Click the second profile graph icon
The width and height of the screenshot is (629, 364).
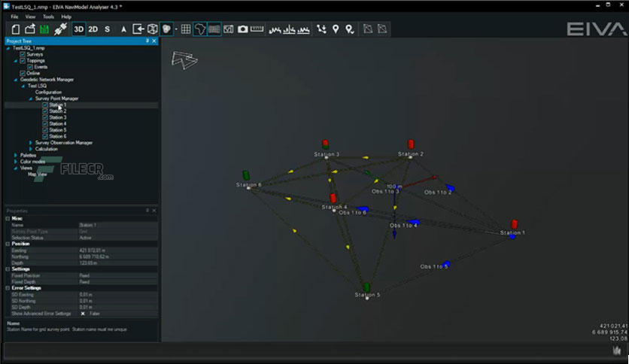[x=289, y=29]
